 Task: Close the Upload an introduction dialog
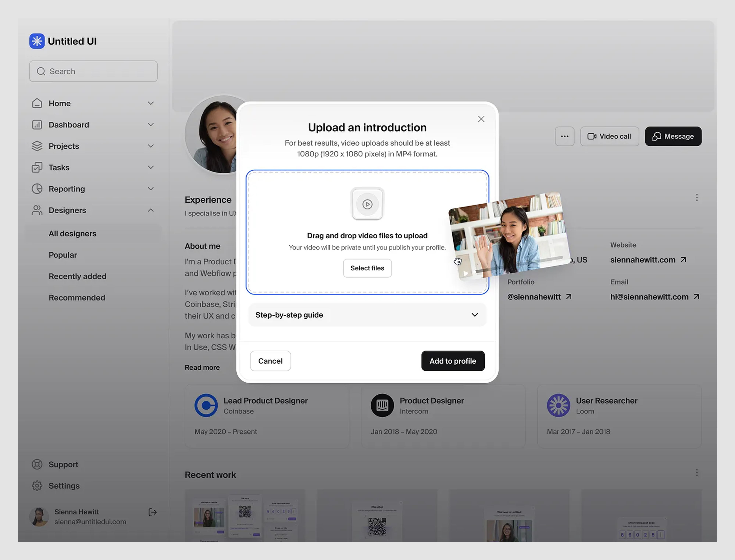click(x=481, y=119)
